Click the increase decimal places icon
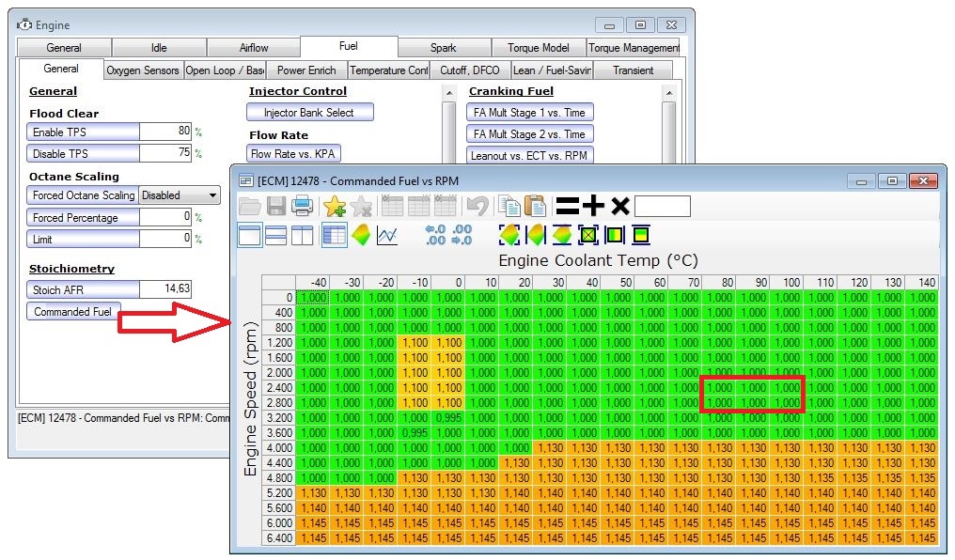The height and width of the screenshot is (560, 955). 435,235
